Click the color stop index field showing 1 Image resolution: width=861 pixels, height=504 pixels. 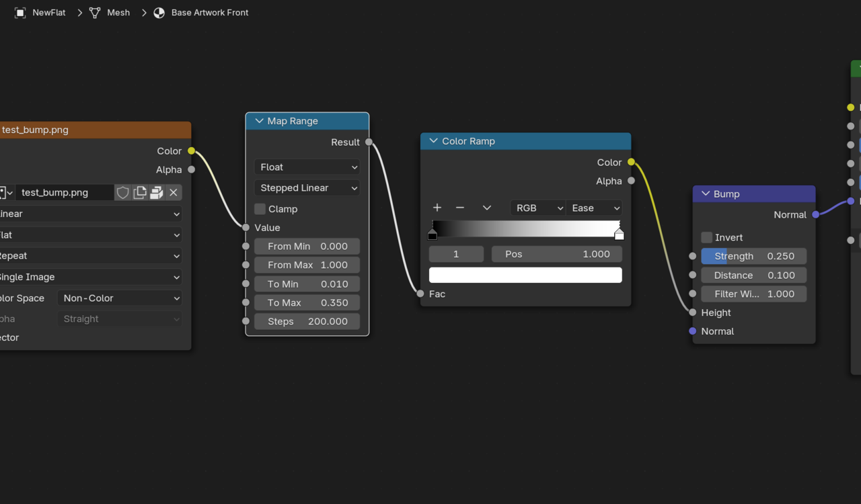click(456, 254)
